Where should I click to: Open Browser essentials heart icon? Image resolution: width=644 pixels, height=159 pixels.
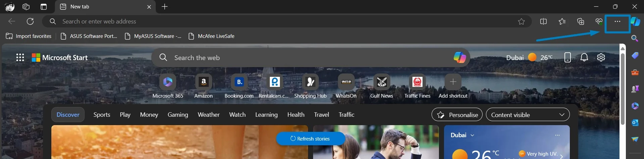pyautogui.click(x=599, y=21)
